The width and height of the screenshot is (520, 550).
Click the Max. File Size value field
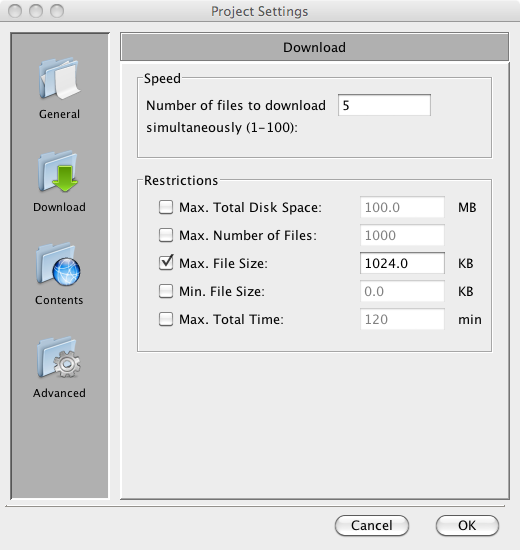402,263
